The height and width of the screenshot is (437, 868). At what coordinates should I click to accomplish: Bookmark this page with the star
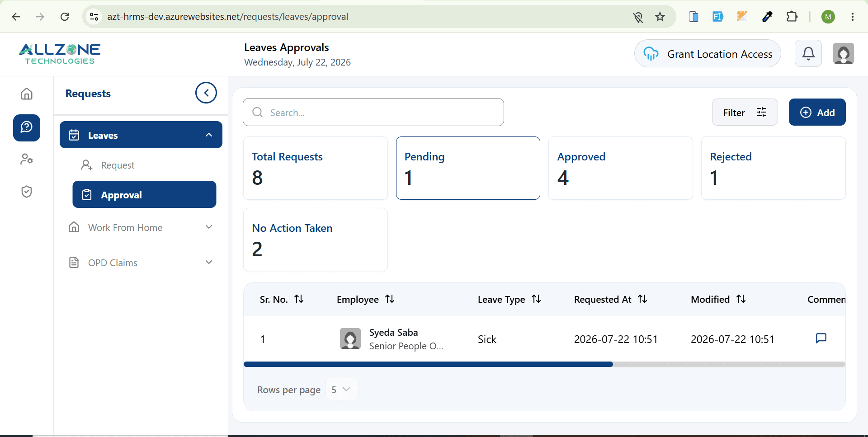tap(660, 17)
